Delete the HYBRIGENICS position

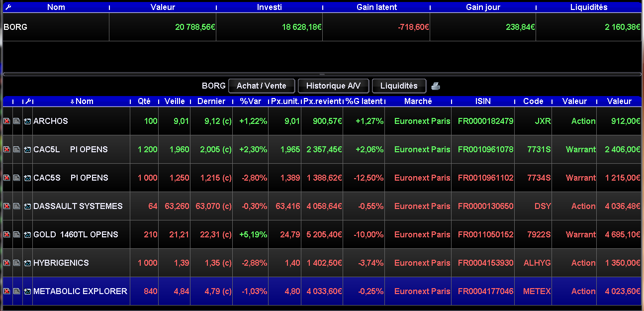pos(7,263)
